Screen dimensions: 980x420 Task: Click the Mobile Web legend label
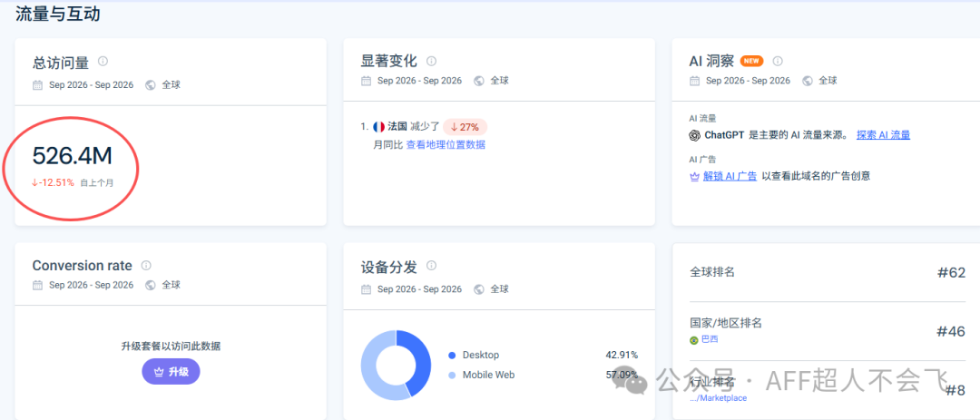click(x=489, y=375)
